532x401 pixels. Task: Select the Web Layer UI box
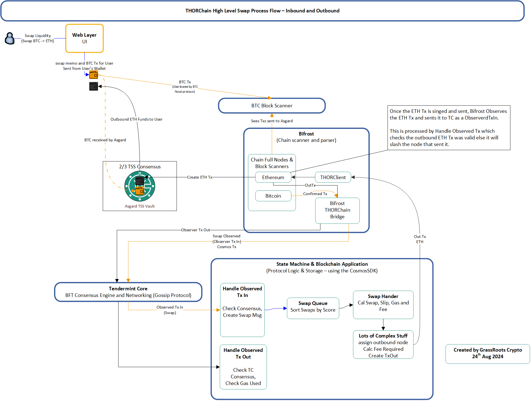click(84, 38)
